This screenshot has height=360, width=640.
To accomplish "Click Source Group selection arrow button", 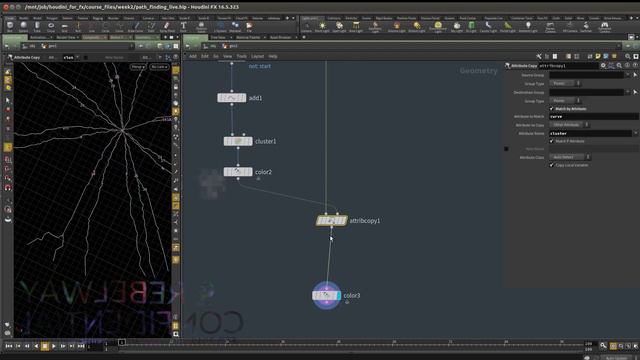I will (635, 75).
